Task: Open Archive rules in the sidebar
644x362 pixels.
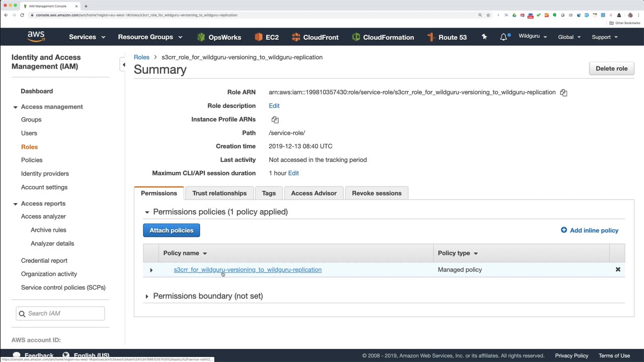Action: 48,230
